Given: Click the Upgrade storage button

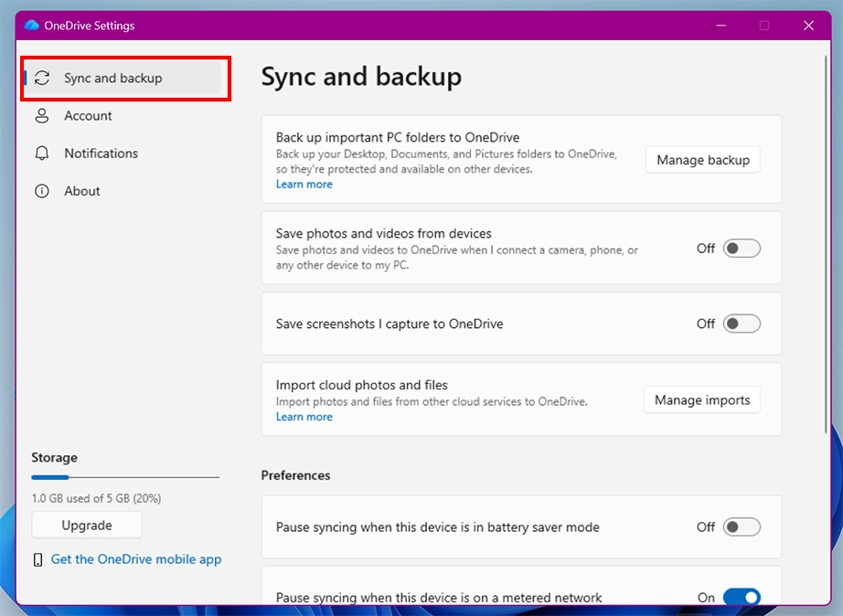Looking at the screenshot, I should 87,526.
